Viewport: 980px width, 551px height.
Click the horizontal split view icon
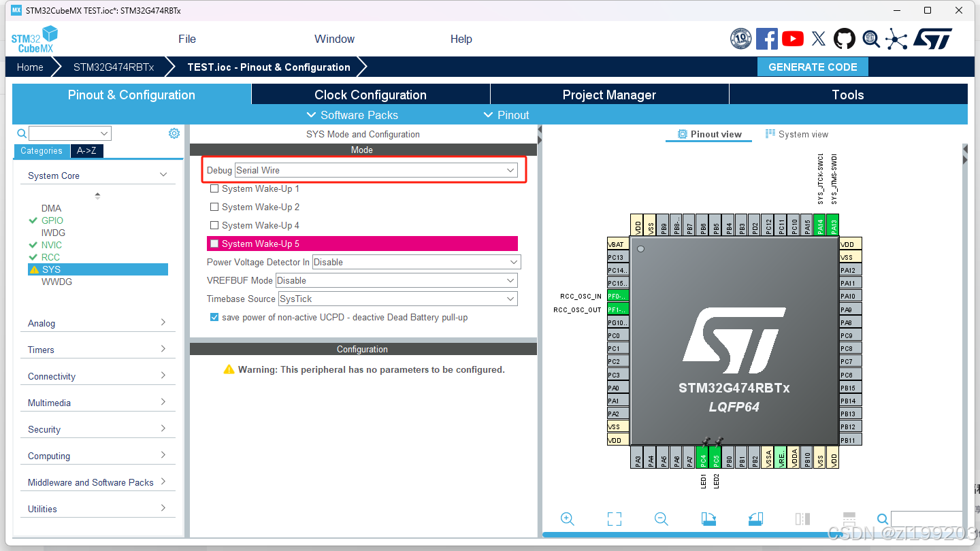(849, 519)
